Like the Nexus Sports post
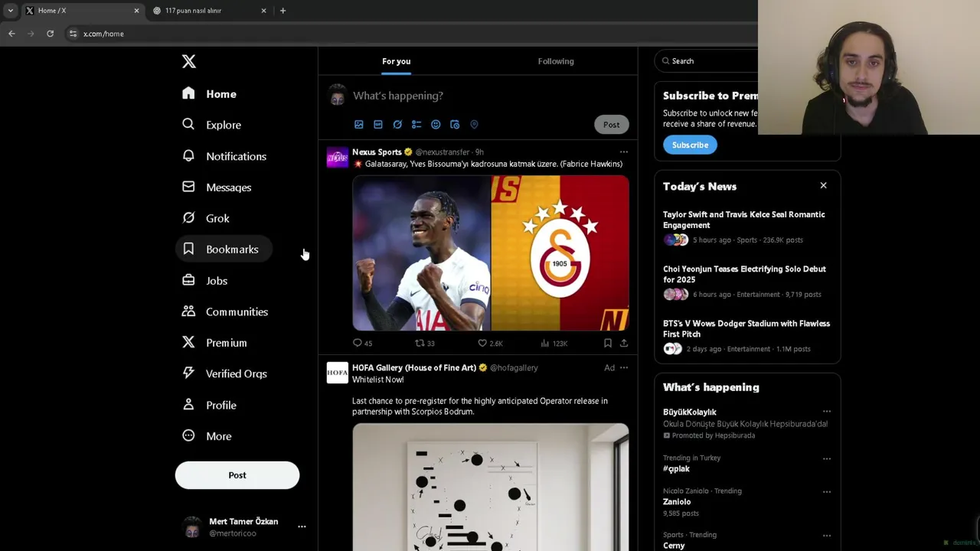This screenshot has width=980, height=551. click(490, 344)
